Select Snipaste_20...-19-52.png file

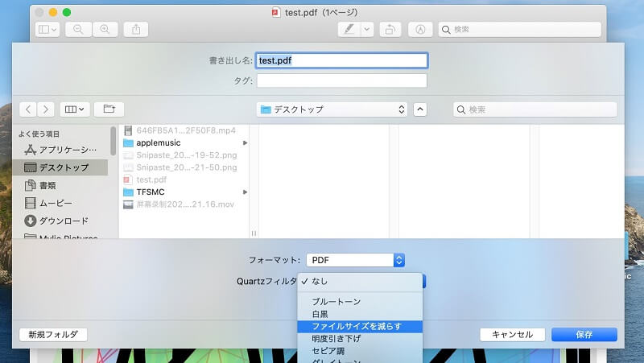185,155
